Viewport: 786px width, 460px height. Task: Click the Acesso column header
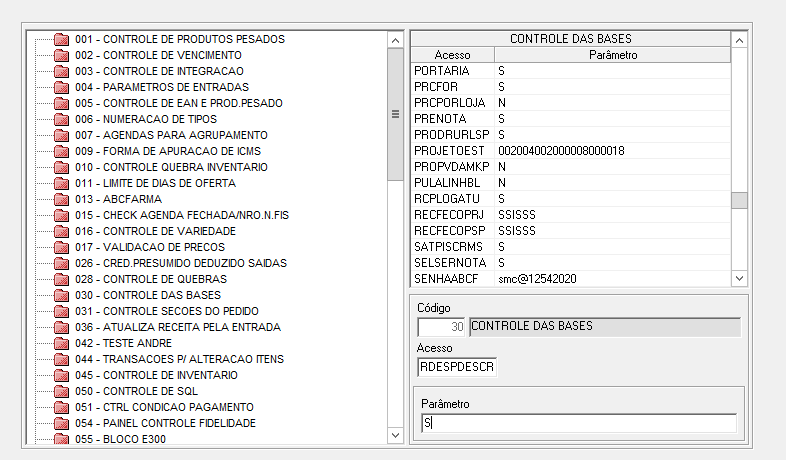pyautogui.click(x=453, y=55)
